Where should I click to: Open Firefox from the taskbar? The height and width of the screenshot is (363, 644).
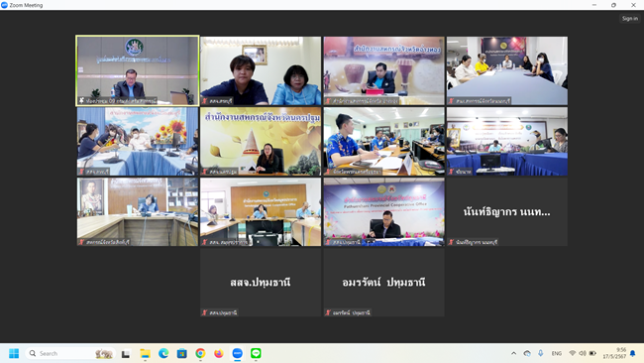coord(219,353)
